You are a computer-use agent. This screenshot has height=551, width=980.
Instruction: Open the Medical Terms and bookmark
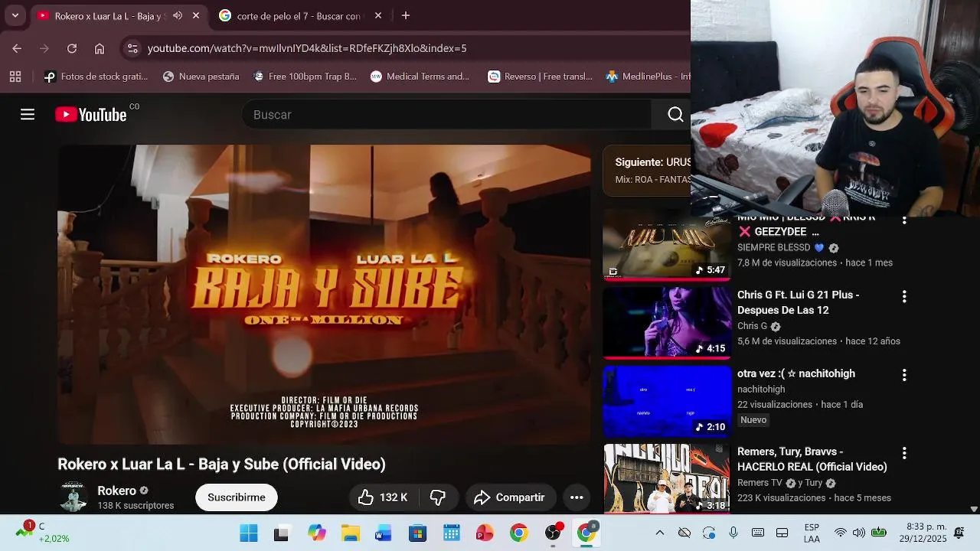(x=420, y=77)
